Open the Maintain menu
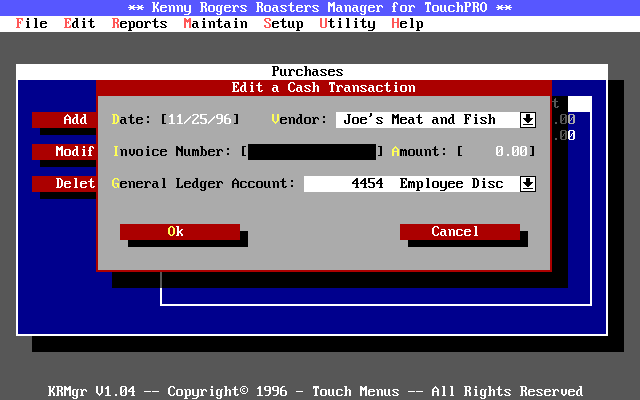Image resolution: width=640 pixels, height=400 pixels. point(216,24)
